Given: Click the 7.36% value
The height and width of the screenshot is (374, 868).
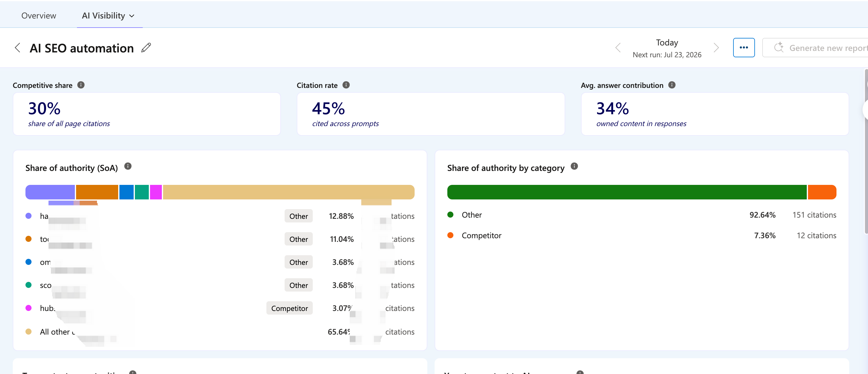Looking at the screenshot, I should [765, 235].
